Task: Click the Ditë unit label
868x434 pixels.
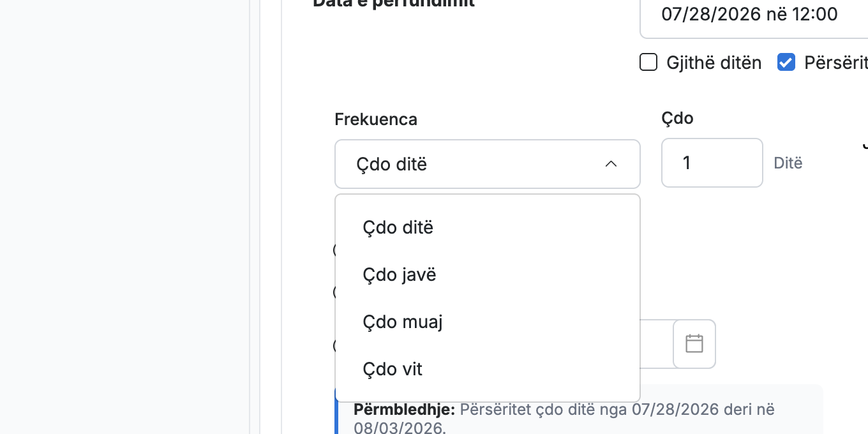Action: 788,163
